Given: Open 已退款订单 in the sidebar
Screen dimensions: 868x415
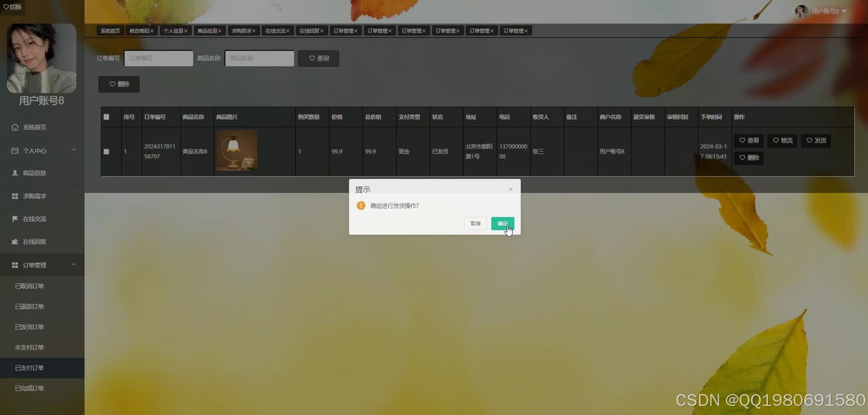Looking at the screenshot, I should click(x=42, y=306).
